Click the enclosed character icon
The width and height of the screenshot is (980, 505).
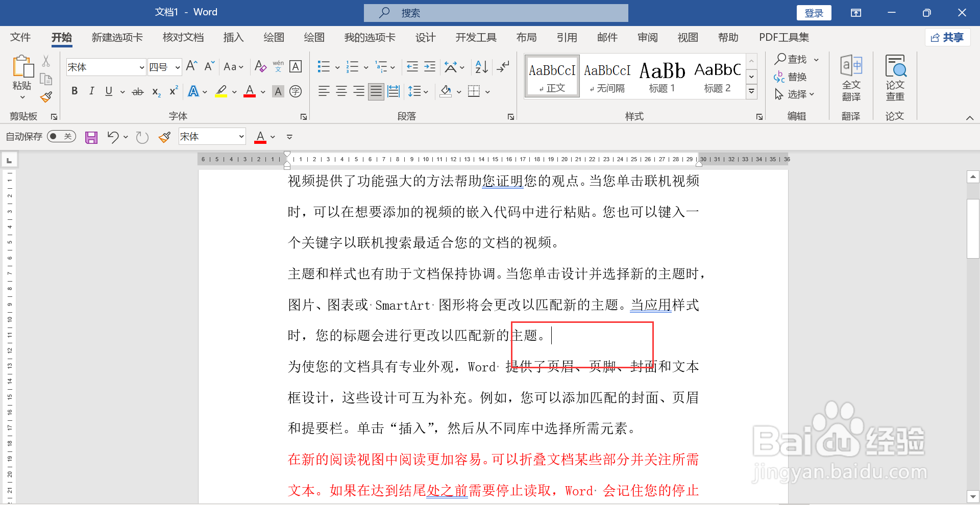[x=296, y=91]
